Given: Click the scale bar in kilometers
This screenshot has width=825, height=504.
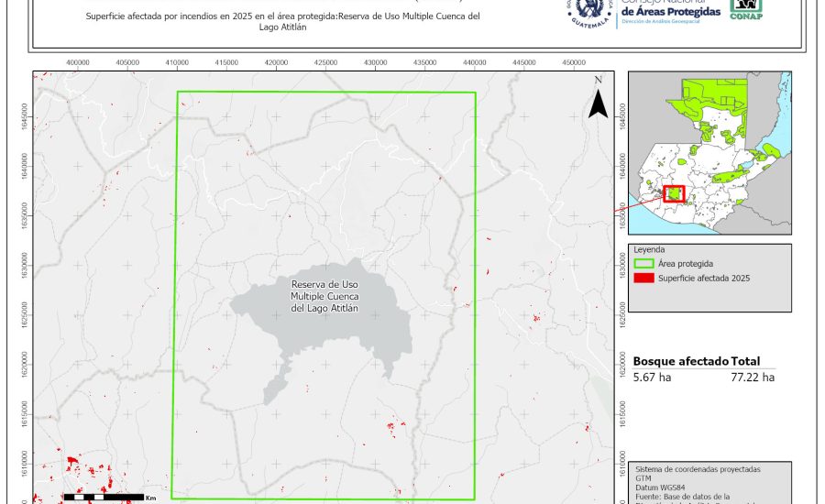Looking at the screenshot, I should coord(101,496).
